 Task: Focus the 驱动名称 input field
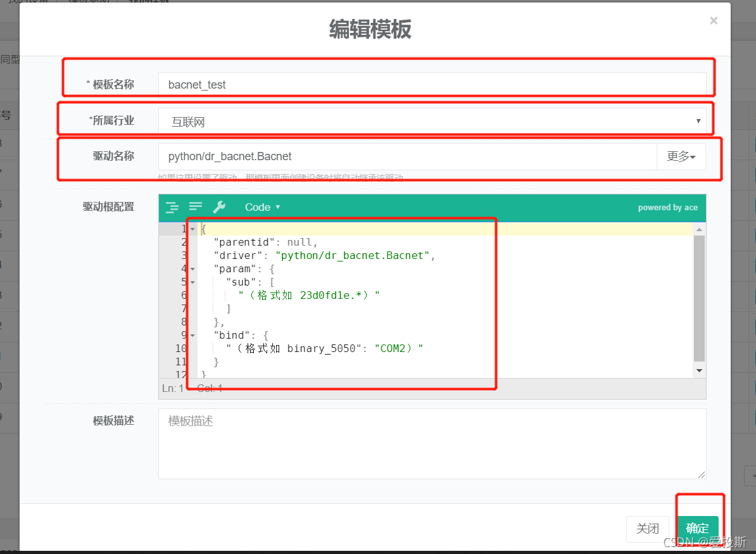406,156
